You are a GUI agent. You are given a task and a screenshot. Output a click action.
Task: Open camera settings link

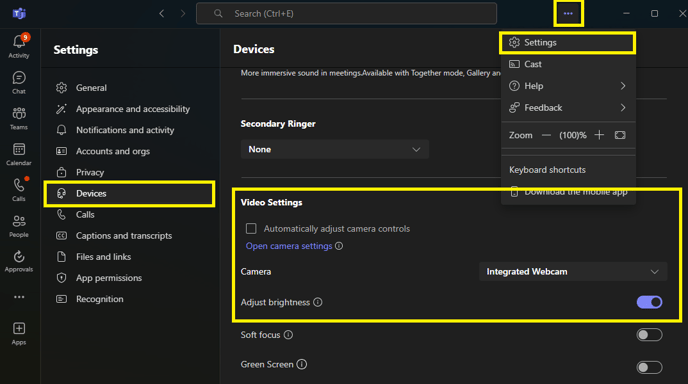click(289, 246)
